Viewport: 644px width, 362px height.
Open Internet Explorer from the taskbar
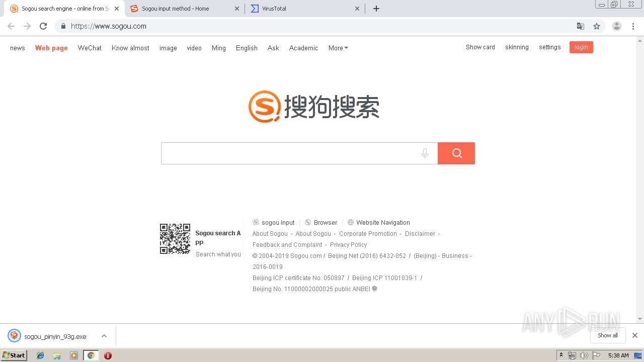pos(40,355)
